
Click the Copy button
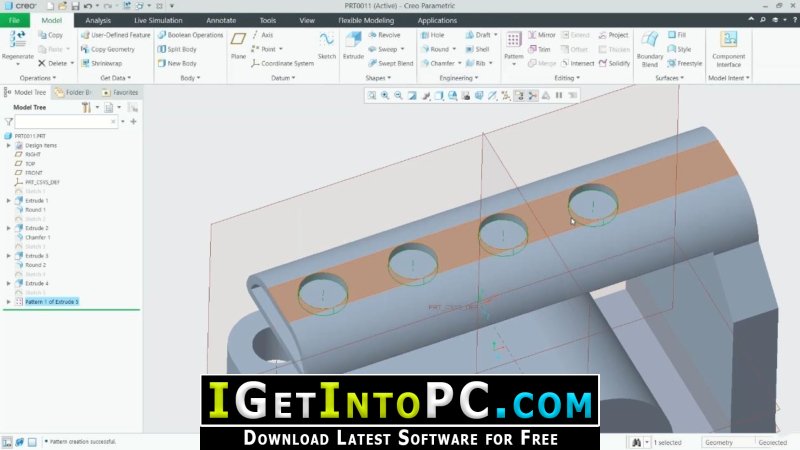tap(51, 35)
